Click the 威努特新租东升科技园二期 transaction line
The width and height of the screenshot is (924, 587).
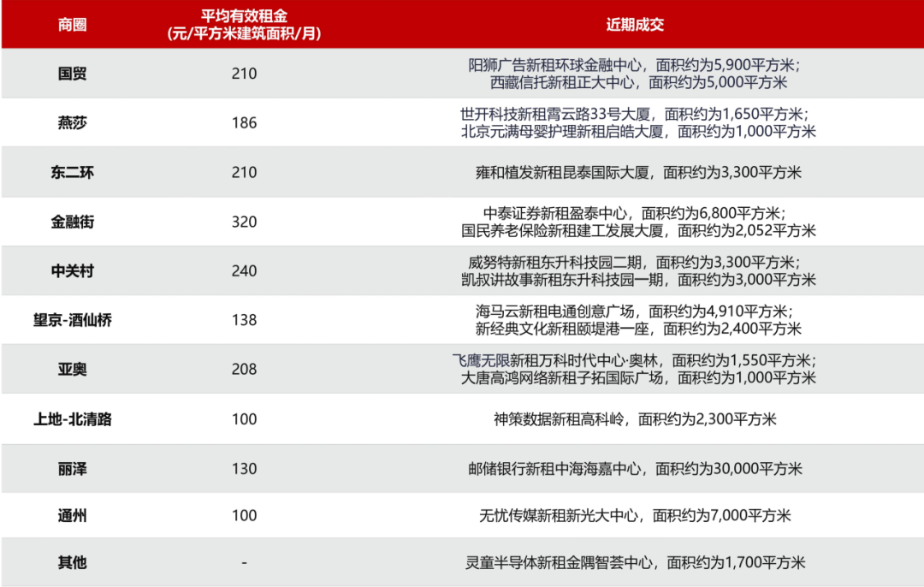pos(635,262)
